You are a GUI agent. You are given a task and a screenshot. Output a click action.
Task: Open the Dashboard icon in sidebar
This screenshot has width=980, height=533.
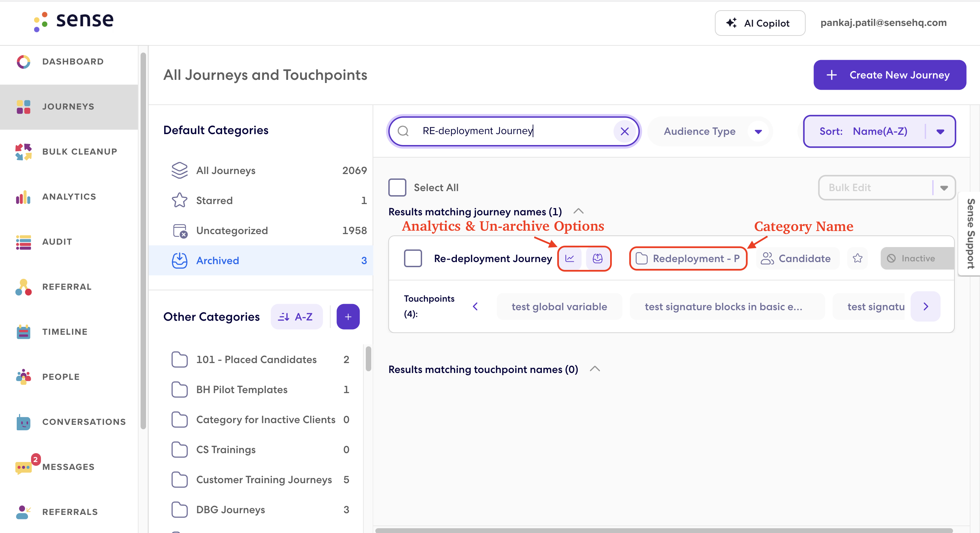[x=23, y=62]
